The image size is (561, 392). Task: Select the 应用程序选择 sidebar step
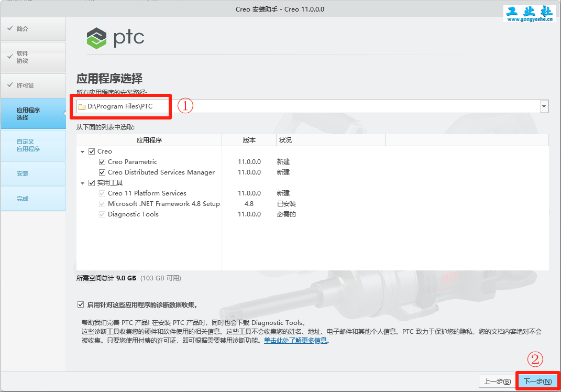coord(34,114)
